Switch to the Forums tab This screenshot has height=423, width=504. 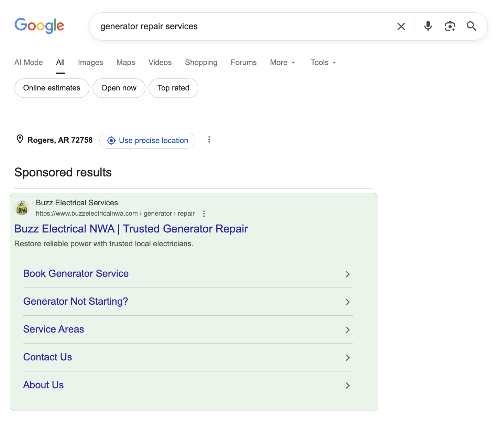click(x=244, y=63)
